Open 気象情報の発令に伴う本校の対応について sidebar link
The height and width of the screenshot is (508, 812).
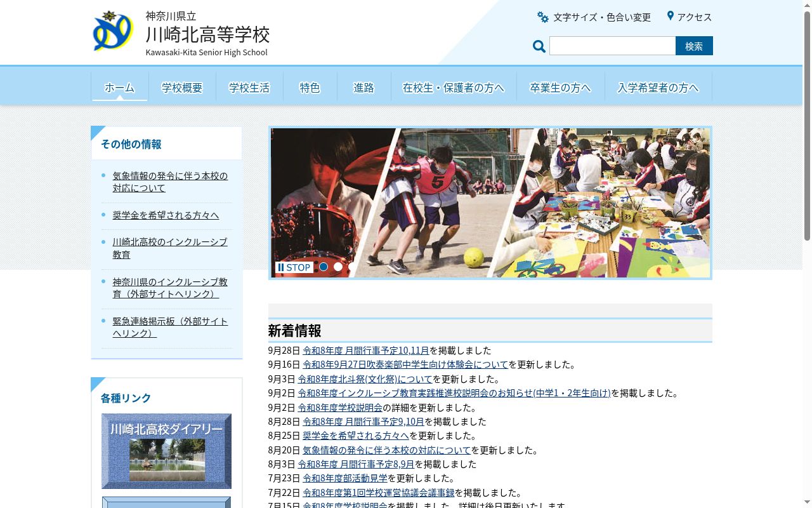point(170,182)
